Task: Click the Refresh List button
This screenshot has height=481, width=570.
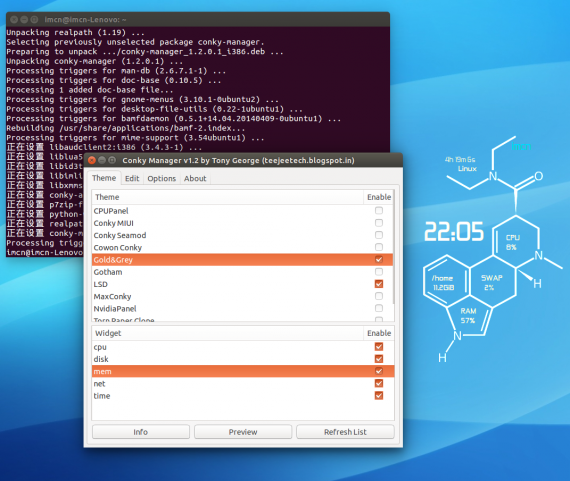Action: [x=345, y=432]
